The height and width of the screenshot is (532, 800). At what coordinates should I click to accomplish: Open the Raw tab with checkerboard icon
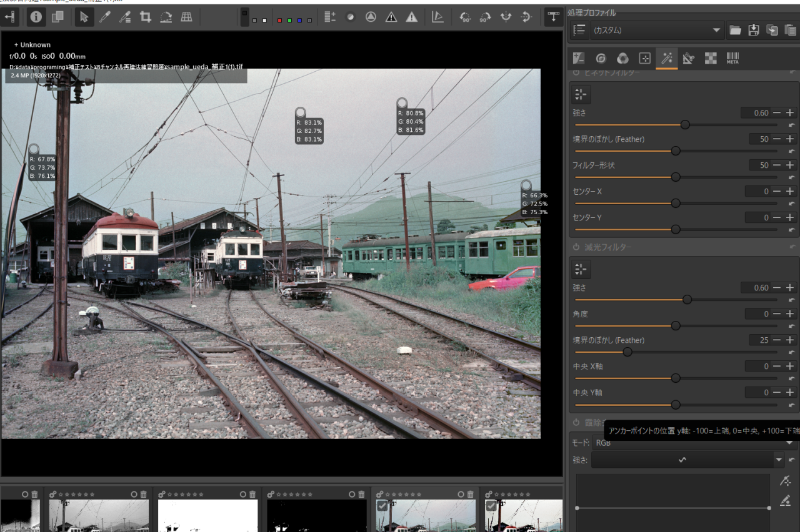pos(711,58)
